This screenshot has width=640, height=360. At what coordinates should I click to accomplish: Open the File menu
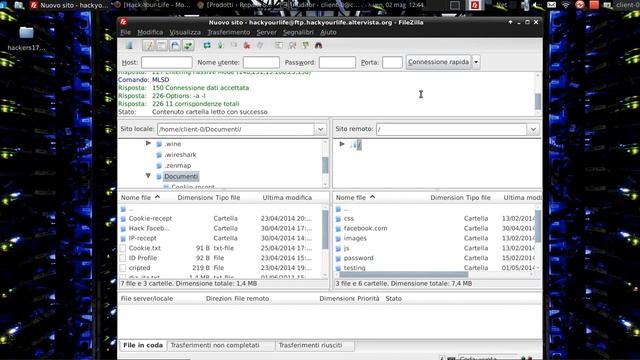point(126,32)
